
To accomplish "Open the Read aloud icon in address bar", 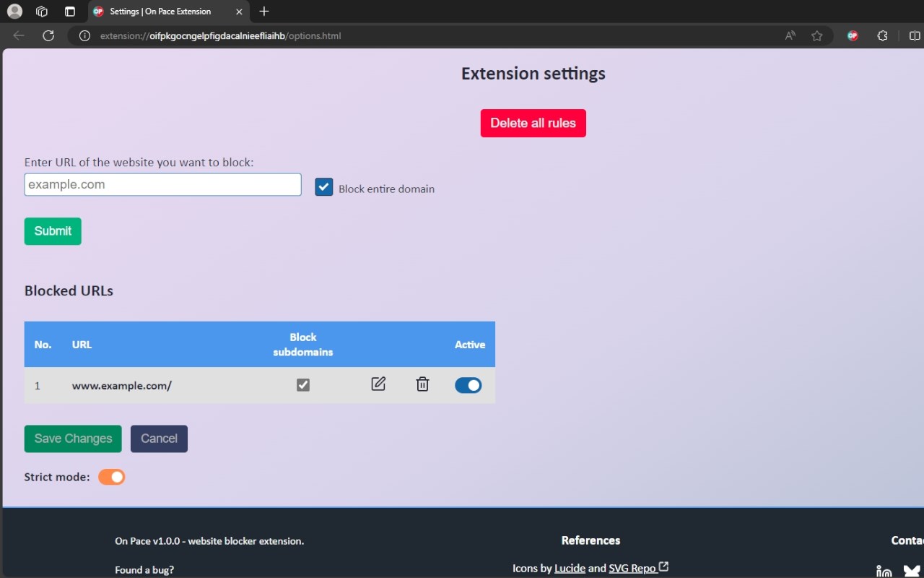I will click(x=790, y=35).
